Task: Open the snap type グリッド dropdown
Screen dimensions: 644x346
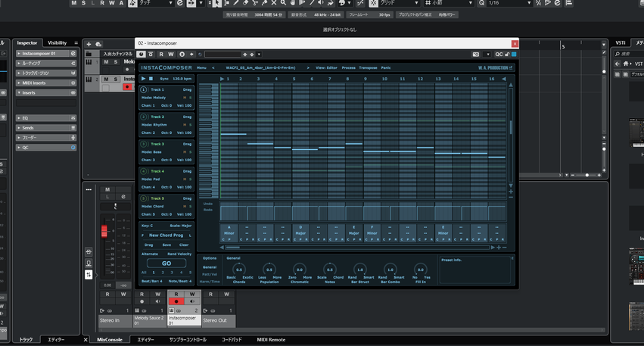Action: (416, 3)
